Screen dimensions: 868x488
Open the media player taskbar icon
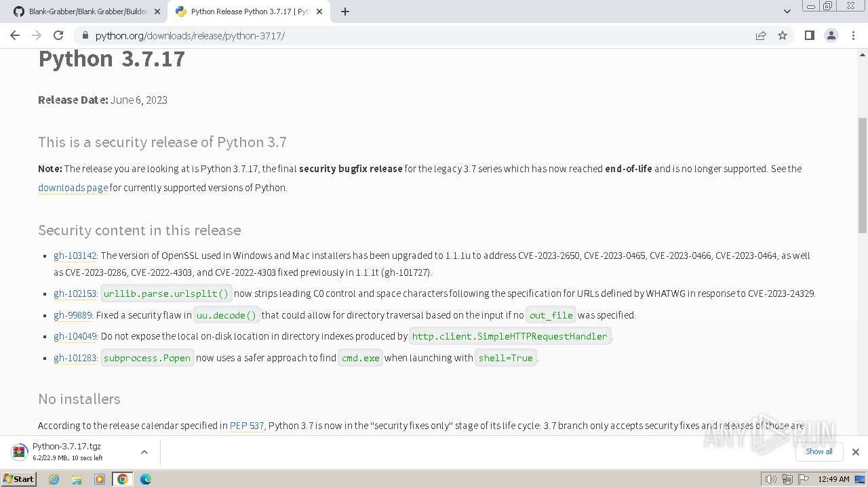coord(100,479)
